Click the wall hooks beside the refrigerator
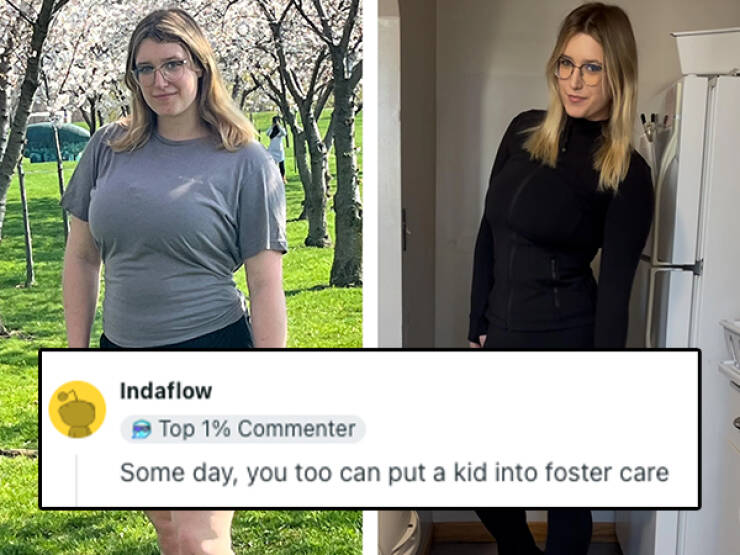Screen dimensions: 740x555 655,126
